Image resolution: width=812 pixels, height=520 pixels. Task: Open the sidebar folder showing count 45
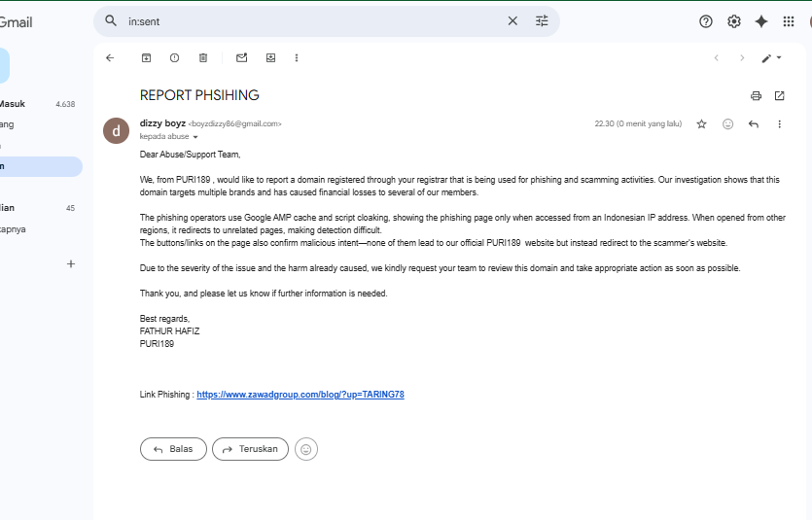pyautogui.click(x=39, y=208)
